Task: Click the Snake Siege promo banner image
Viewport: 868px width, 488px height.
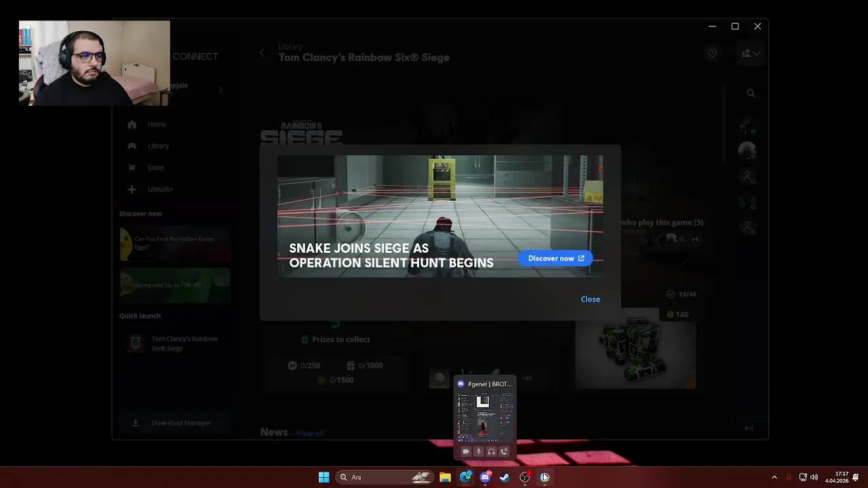Action: pyautogui.click(x=440, y=216)
